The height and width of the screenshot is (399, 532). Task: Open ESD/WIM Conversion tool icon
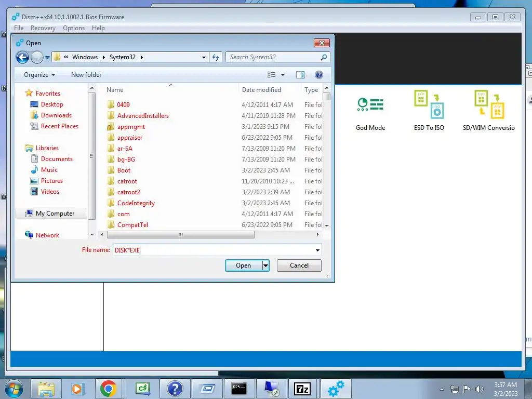pyautogui.click(x=489, y=104)
